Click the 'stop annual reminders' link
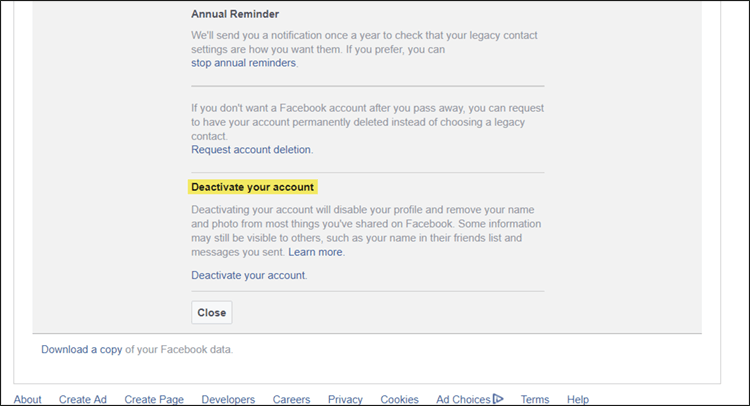Viewport: 750px width, 406px height. point(243,63)
